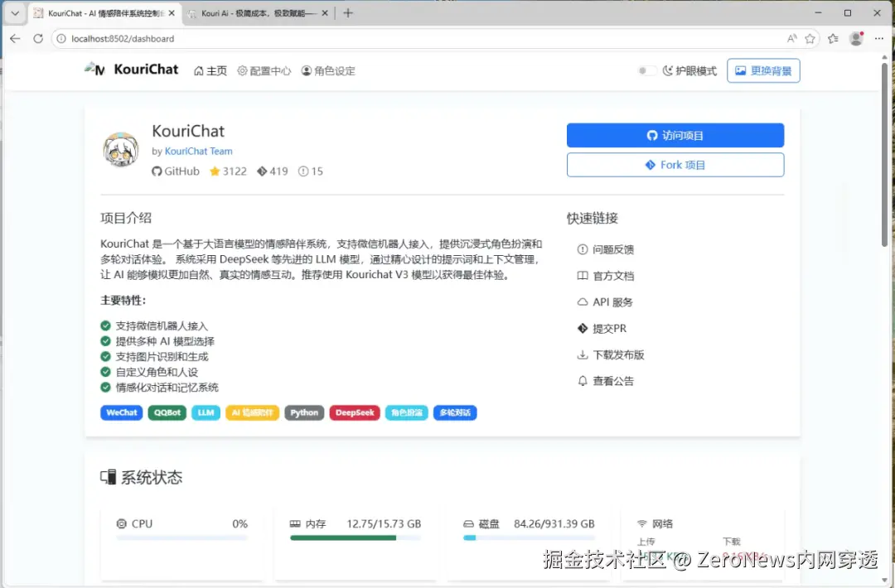
Task: Click the GitHub label with icon
Action: 175,171
